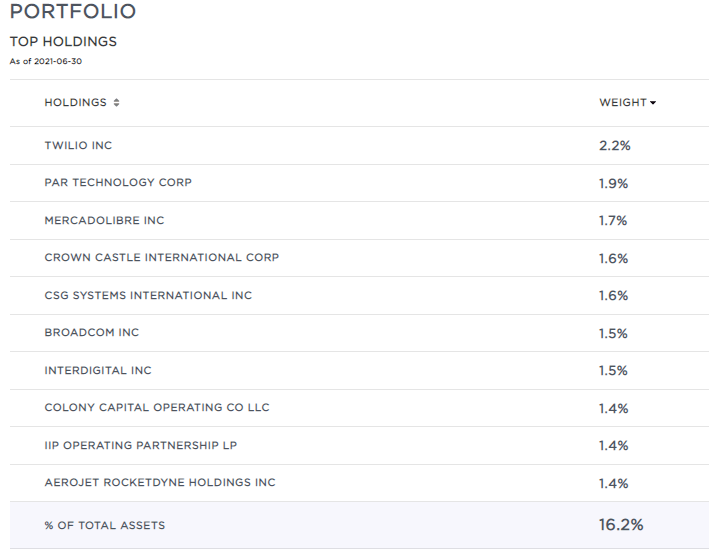Select the Twilio Inc holding
Screen dimensions: 720x555
tap(78, 146)
